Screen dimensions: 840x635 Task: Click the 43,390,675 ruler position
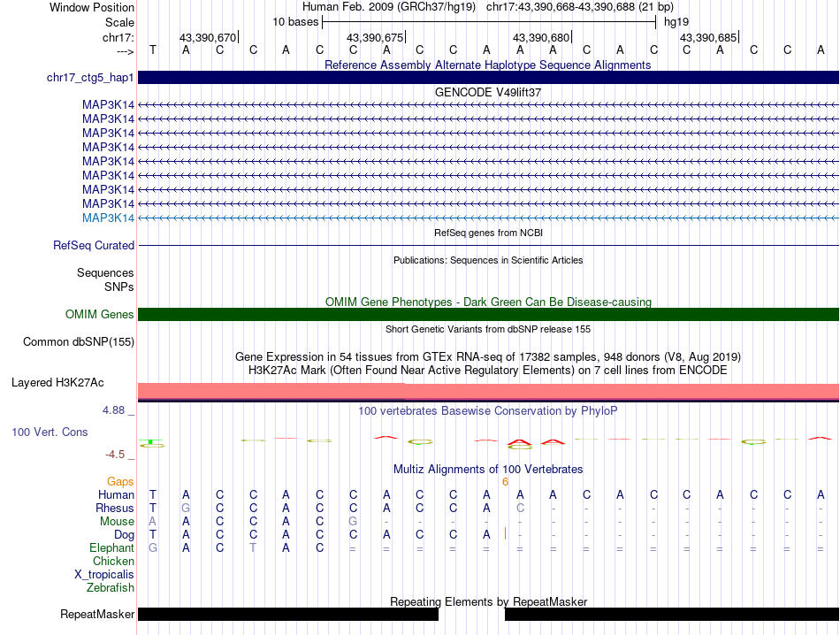point(375,37)
